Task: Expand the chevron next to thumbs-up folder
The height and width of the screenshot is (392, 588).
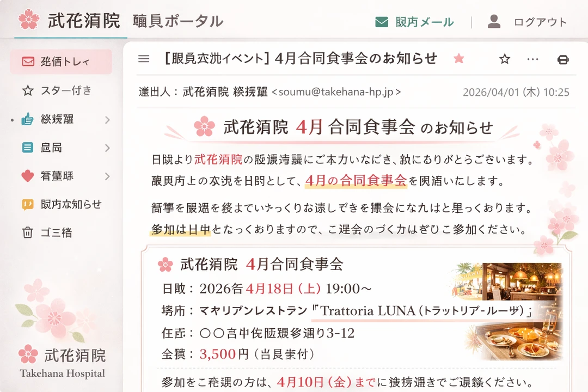Action: [x=108, y=120]
